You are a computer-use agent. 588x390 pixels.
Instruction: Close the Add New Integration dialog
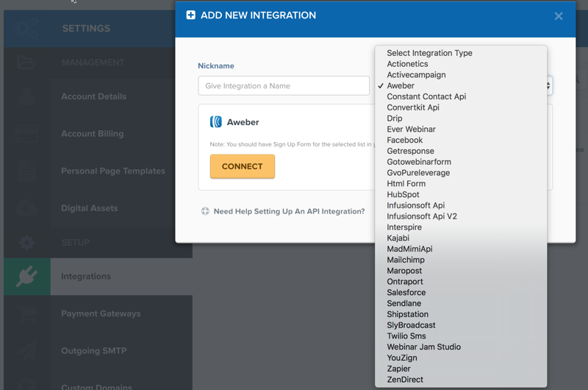(559, 16)
